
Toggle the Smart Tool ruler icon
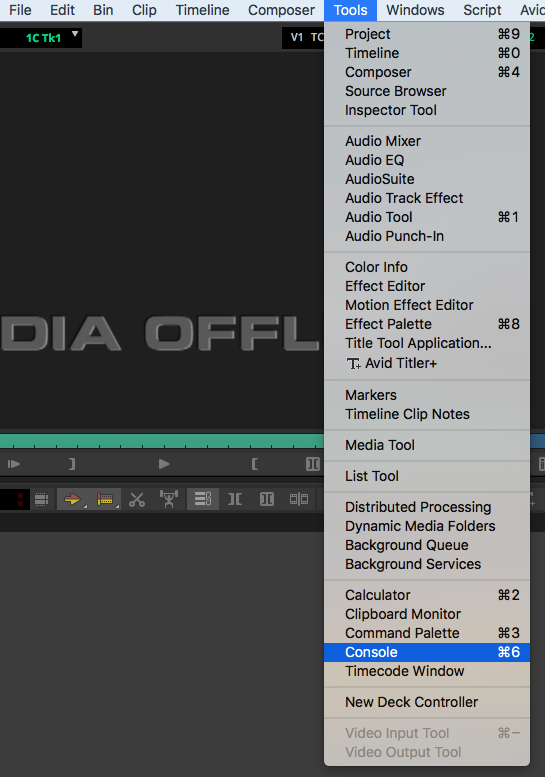pyautogui.click(x=105, y=499)
